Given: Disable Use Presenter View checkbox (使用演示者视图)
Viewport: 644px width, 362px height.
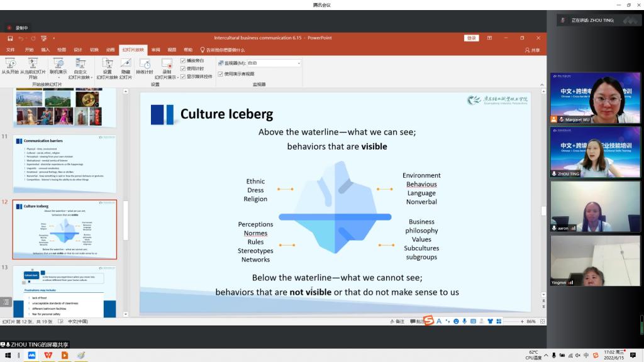Looking at the screenshot, I should click(221, 74).
